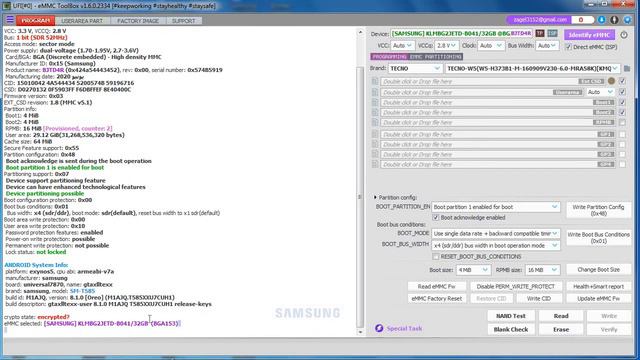The height and width of the screenshot is (360, 640).
Task: Click the file icon for GP3 row
Action: tap(375, 154)
